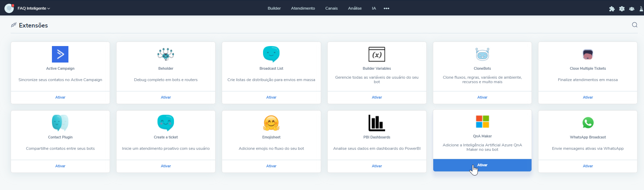Click the WhatsApp Broadcast icon
644x190 pixels.
[588, 123]
